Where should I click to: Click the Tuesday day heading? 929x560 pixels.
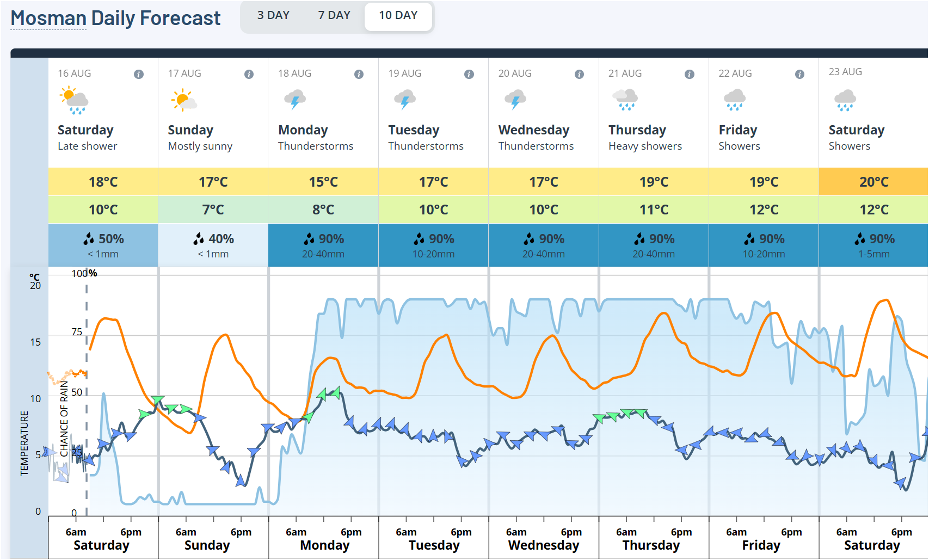(x=414, y=130)
